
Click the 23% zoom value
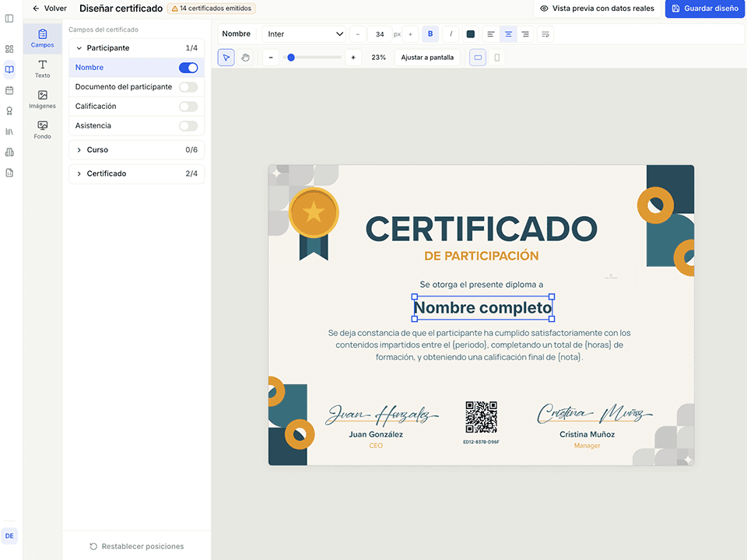pyautogui.click(x=378, y=58)
